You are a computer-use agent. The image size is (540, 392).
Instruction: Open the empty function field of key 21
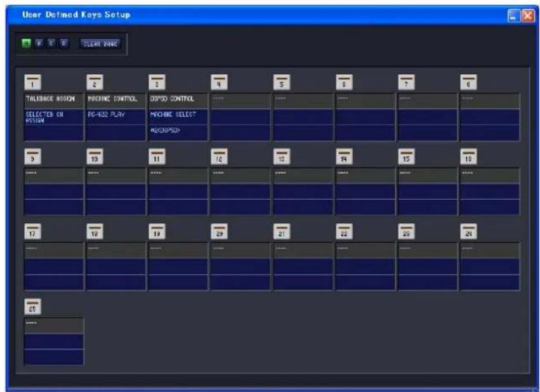[x=303, y=250]
